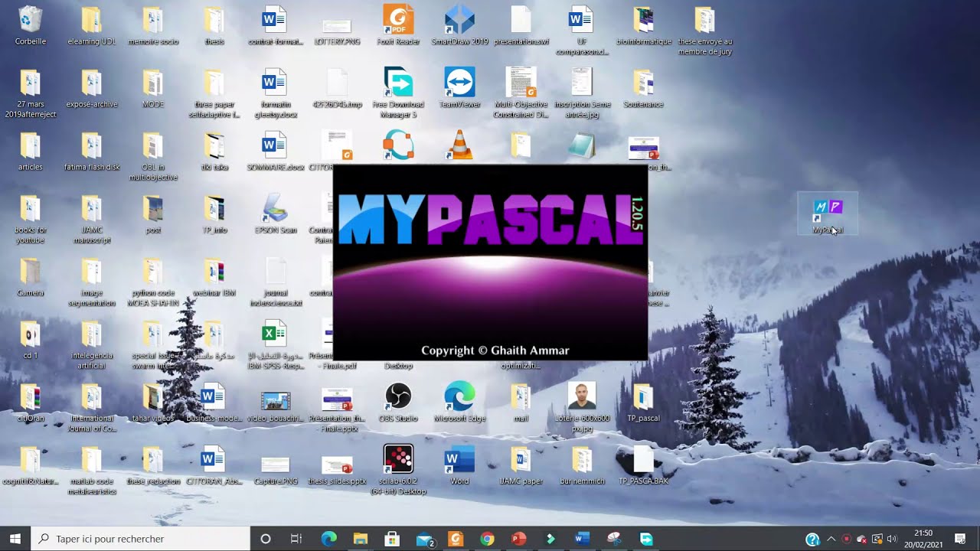The image size is (980, 551).
Task: Open the Multi-Objective Constrained PDF
Action: [x=521, y=93]
